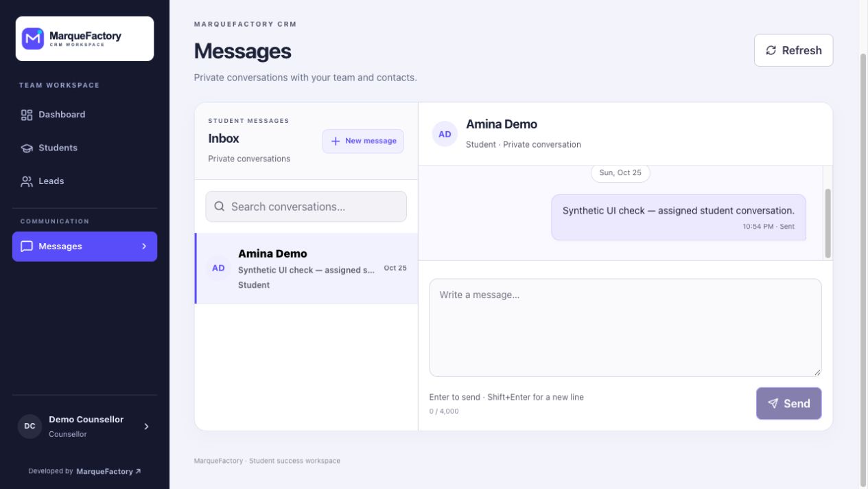Image resolution: width=868 pixels, height=489 pixels.
Task: Click the 10:54 PM · Sent timestamp
Action: pyautogui.click(x=769, y=226)
